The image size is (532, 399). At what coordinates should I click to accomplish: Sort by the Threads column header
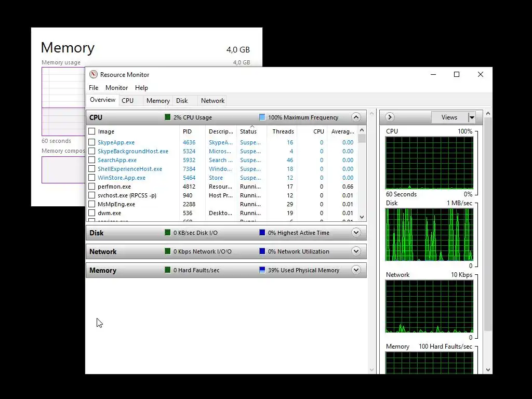[x=282, y=131]
